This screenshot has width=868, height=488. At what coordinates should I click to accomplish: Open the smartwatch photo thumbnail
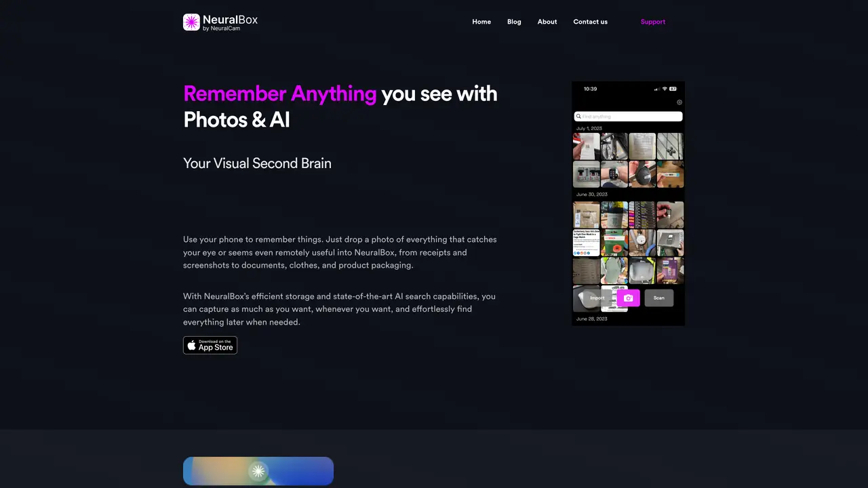(614, 174)
